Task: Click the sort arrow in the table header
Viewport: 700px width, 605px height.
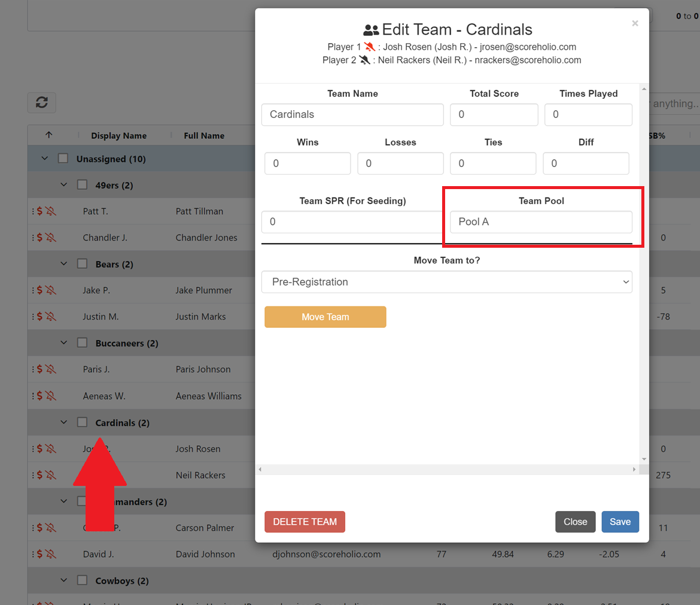Action: (x=49, y=135)
